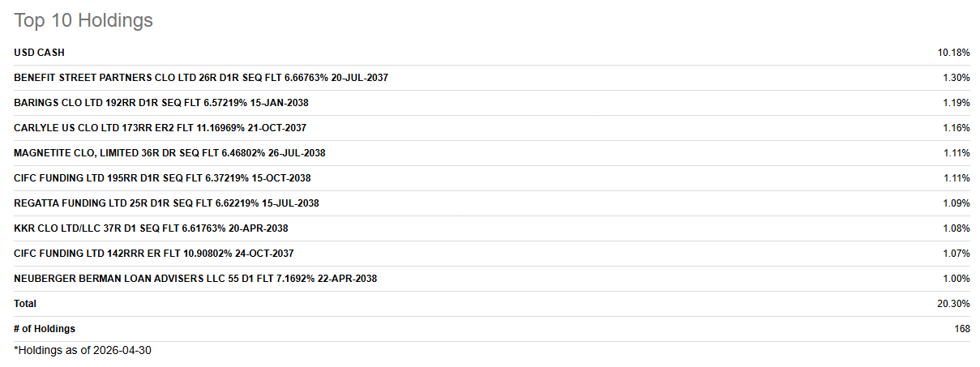Click Carlyle US CLO LTD 173RR entry
Screen dimensions: 980x367
(x=160, y=128)
